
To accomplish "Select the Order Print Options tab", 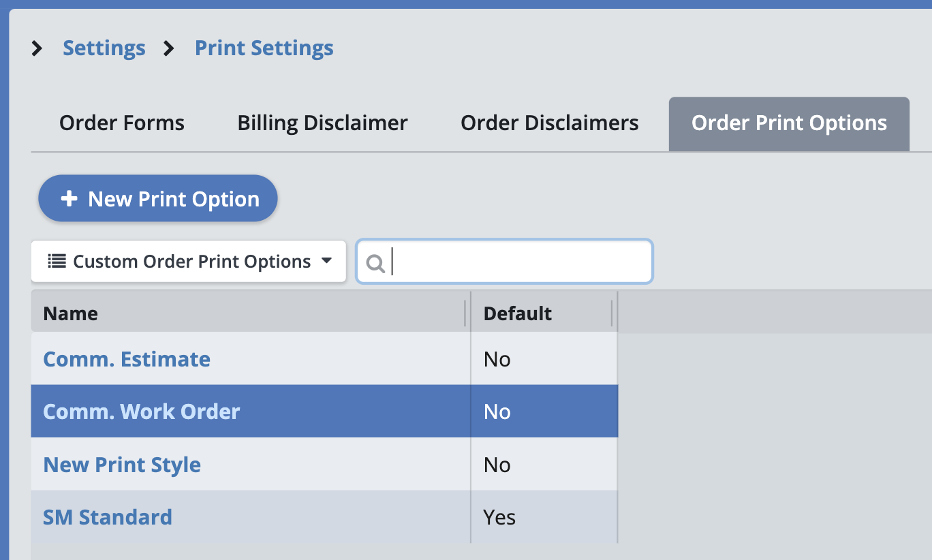I will coord(789,123).
